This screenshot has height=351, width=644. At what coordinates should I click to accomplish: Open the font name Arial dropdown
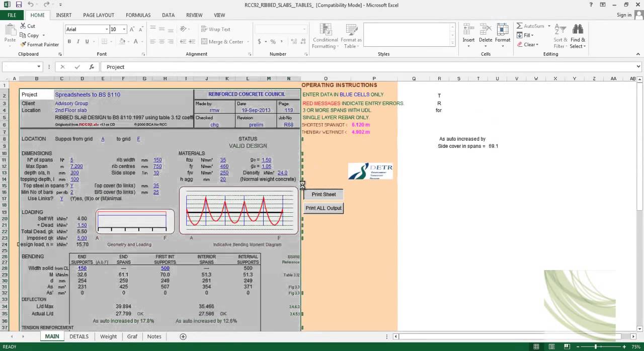pos(107,29)
